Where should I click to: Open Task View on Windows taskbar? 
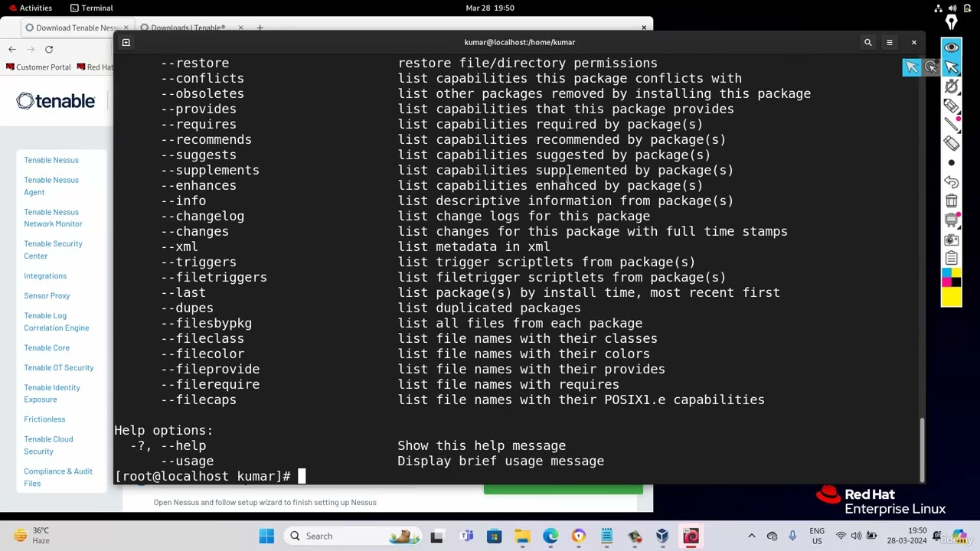click(436, 536)
